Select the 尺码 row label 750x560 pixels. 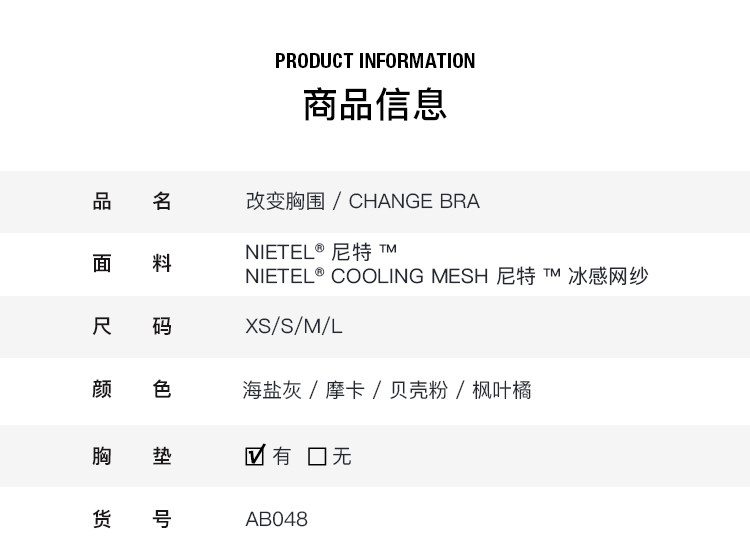tap(132, 327)
